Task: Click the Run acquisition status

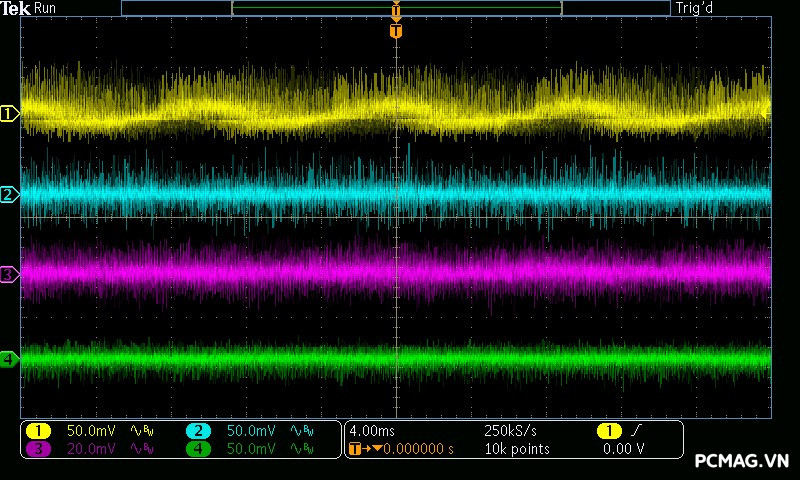Action: (x=46, y=8)
